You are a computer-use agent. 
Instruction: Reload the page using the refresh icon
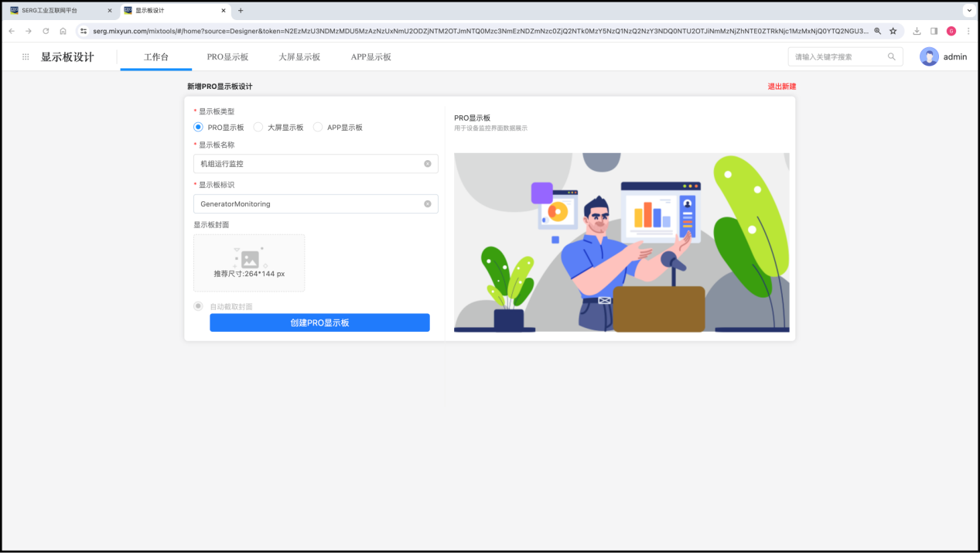click(x=46, y=31)
